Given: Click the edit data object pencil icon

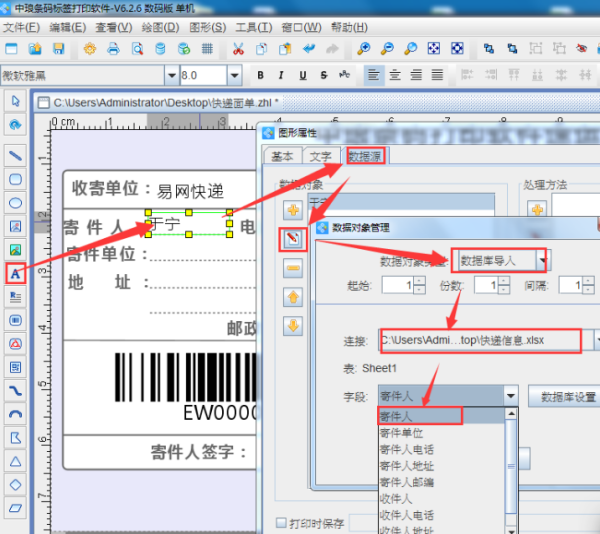Looking at the screenshot, I should (x=293, y=239).
